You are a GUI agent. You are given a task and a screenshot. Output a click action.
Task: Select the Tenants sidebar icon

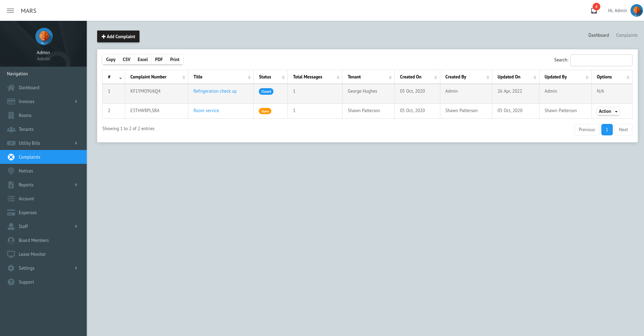pos(11,129)
